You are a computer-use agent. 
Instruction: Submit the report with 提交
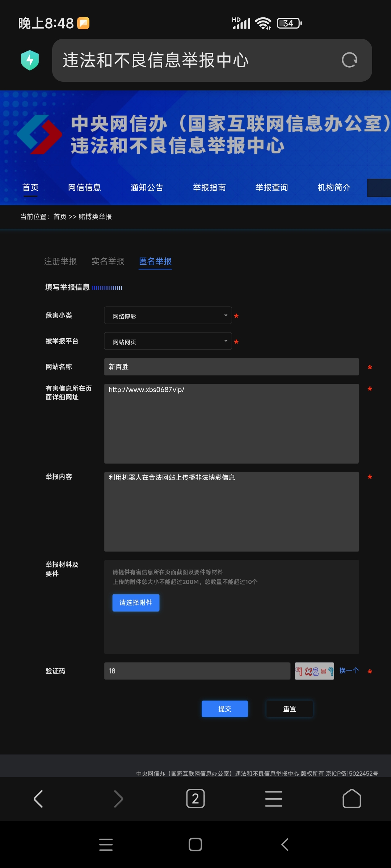tap(225, 709)
